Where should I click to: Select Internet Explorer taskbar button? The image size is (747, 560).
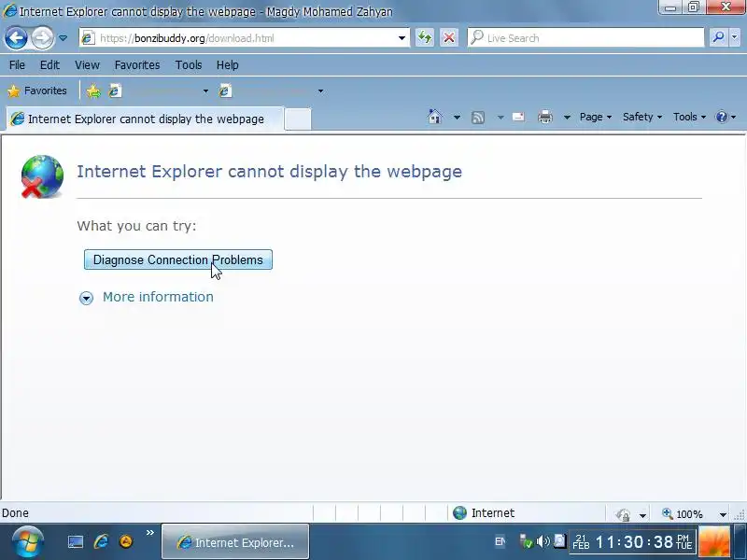pos(235,542)
